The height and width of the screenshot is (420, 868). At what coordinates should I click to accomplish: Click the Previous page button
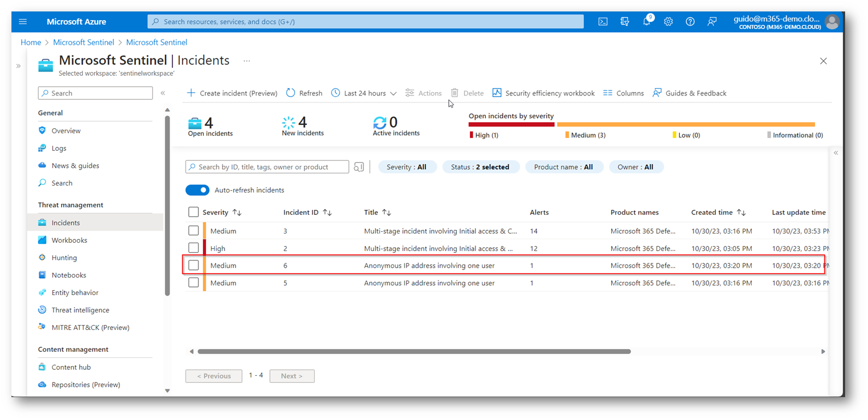click(214, 376)
